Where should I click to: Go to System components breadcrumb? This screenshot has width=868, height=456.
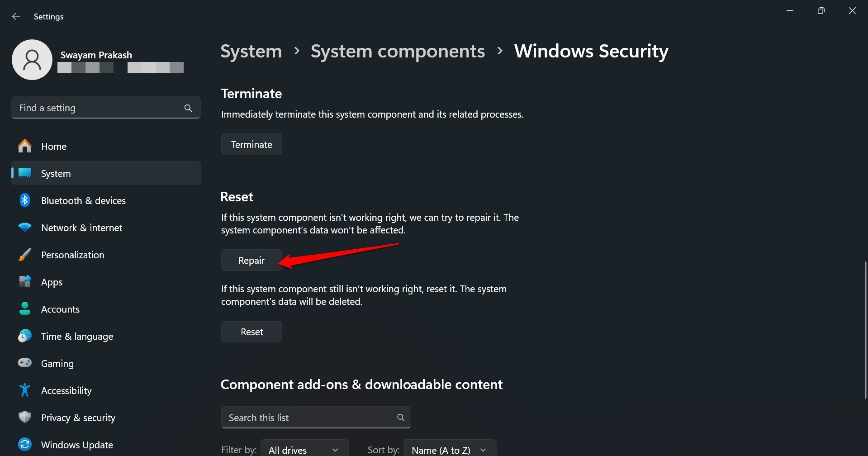tap(398, 52)
